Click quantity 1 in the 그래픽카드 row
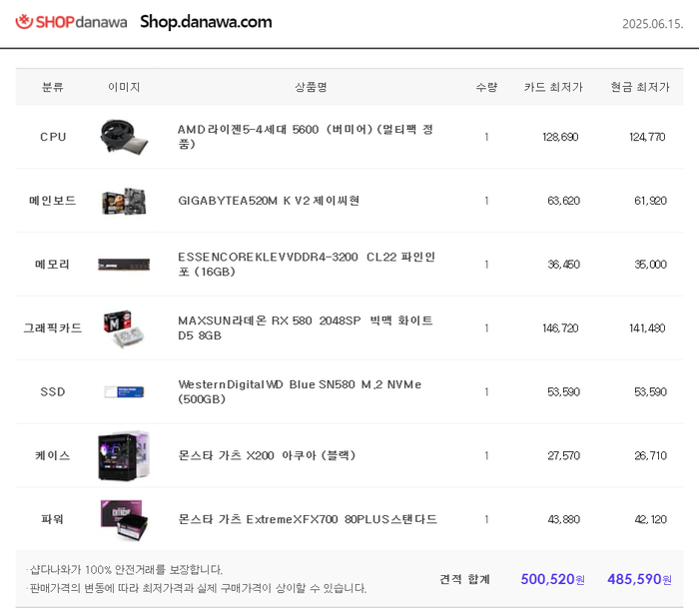Image resolution: width=699 pixels, height=616 pixels. 486,328
